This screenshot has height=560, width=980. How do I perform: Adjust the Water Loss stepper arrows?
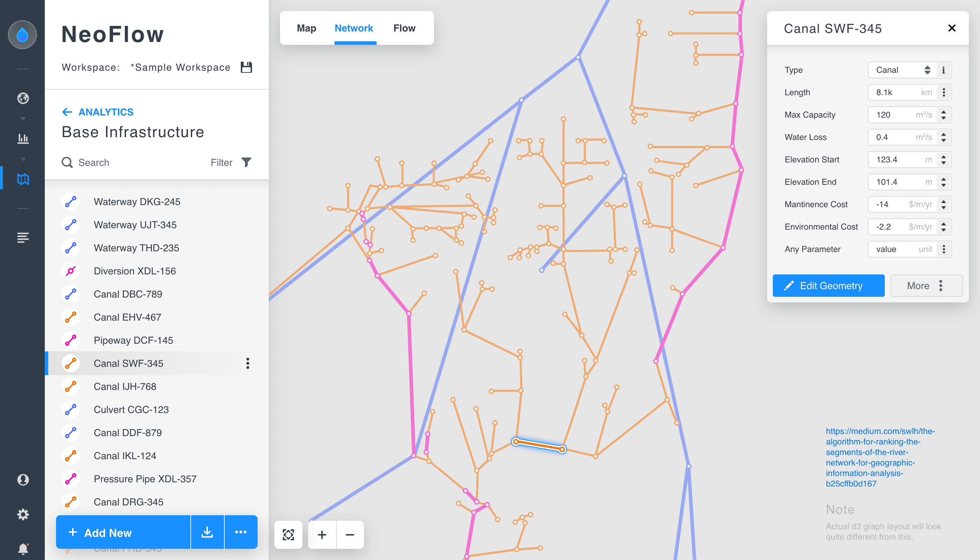[944, 137]
